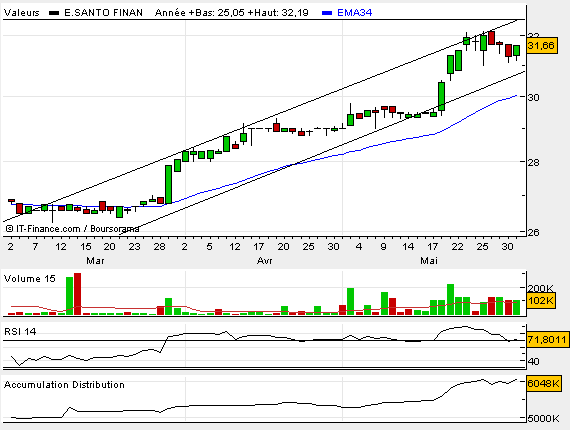The width and height of the screenshot is (570, 430).
Task: Click the Année Bas/Haut range text
Action: click(232, 13)
